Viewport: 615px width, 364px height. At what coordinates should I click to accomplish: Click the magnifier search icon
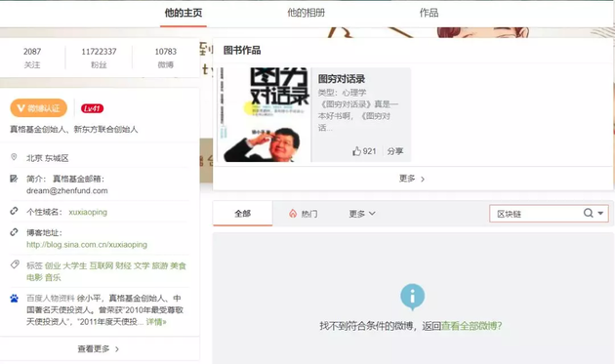[588, 213]
